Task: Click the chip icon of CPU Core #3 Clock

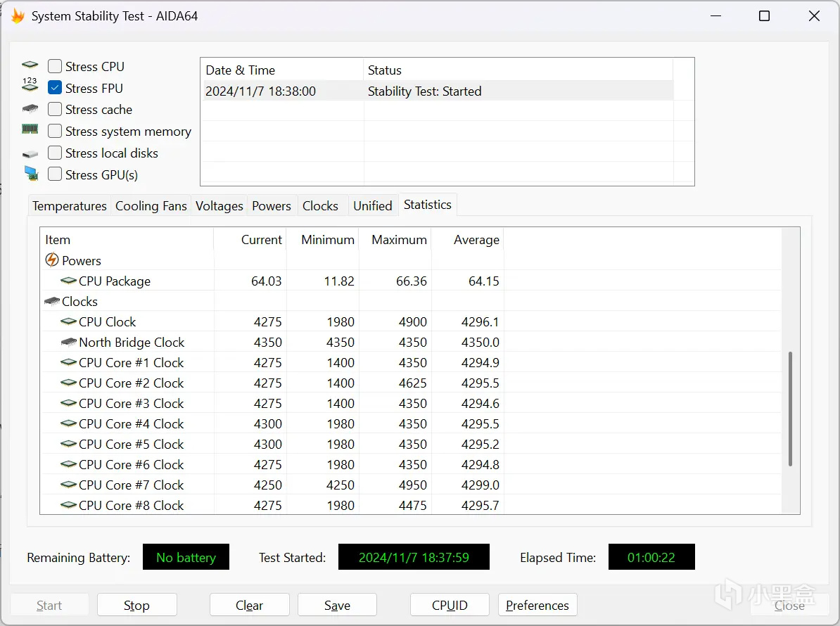Action: click(x=68, y=403)
